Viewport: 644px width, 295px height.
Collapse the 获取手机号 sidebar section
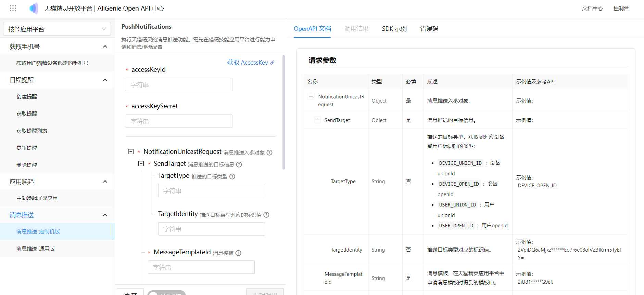(x=105, y=46)
